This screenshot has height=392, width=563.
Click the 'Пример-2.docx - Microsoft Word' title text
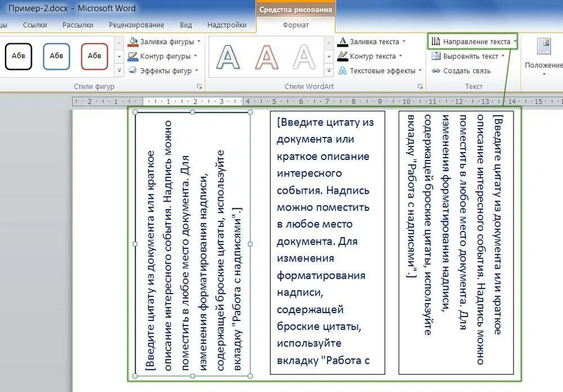[x=72, y=8]
